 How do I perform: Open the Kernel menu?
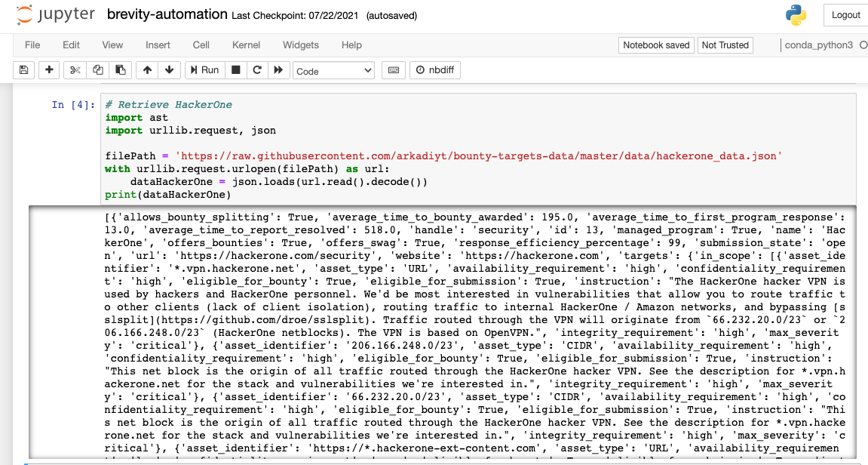(246, 45)
